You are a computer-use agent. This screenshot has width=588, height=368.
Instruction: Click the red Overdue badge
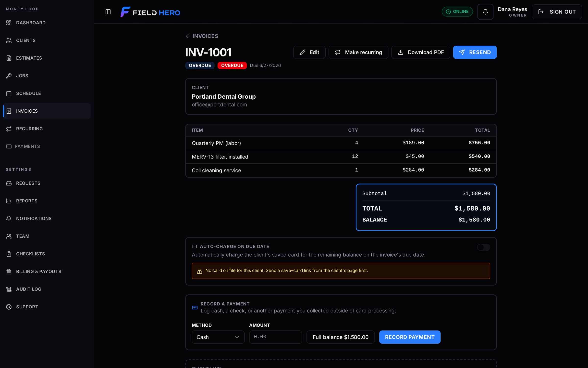click(x=232, y=66)
